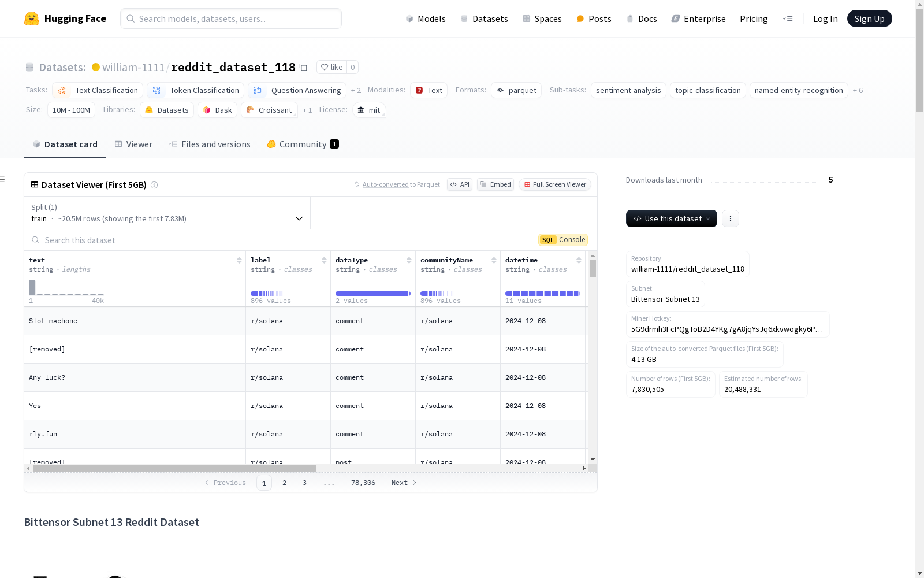Go to Datasets in the navigation
924x578 pixels.
484,18
